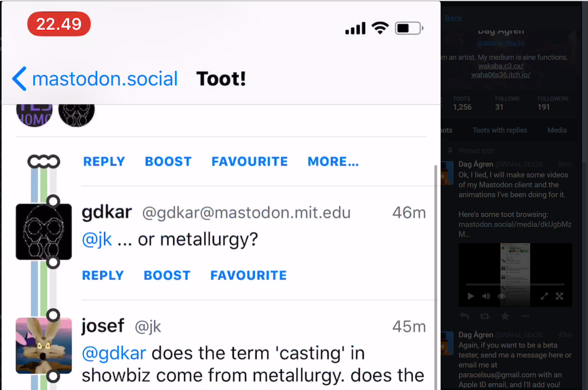Open the three-dot more menu under the pinned toot
This screenshot has width=588, height=390.
[x=525, y=316]
